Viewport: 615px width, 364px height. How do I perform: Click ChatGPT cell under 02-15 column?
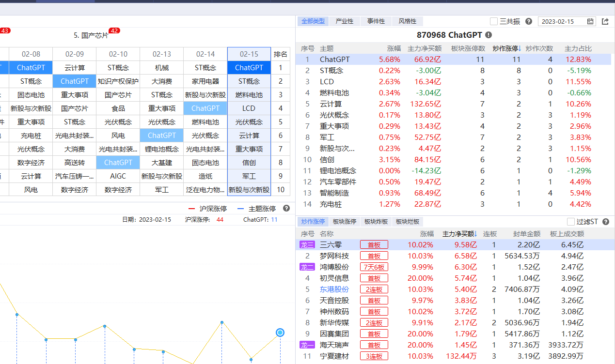click(249, 68)
